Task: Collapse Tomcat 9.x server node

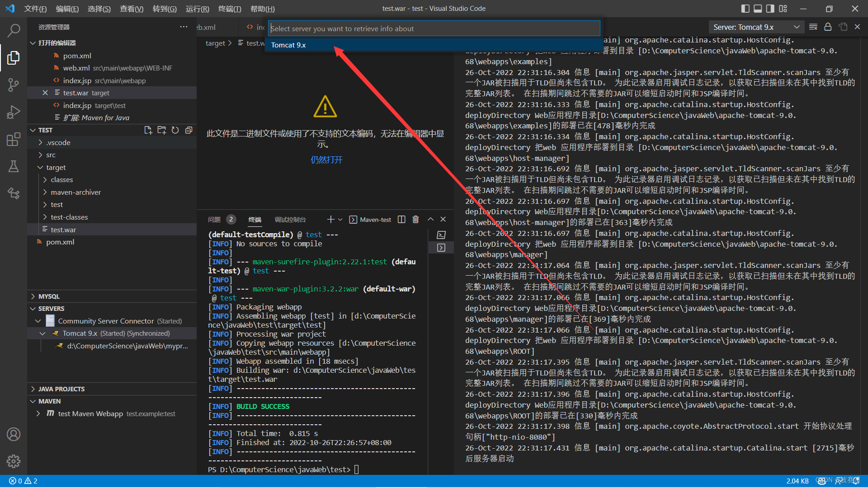Action: tap(42, 333)
